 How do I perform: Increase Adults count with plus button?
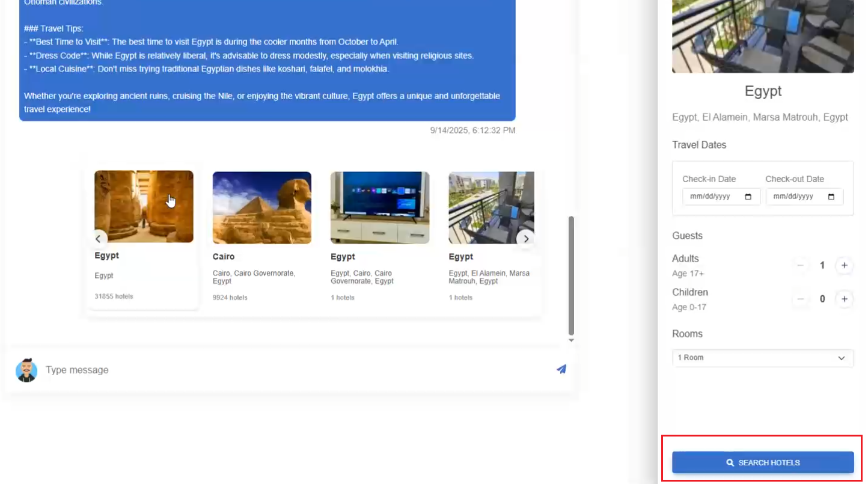tap(844, 265)
